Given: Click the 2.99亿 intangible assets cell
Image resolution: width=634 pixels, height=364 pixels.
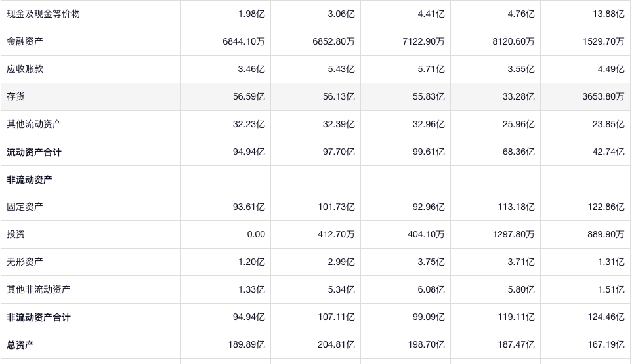Looking at the screenshot, I should click(x=341, y=262).
